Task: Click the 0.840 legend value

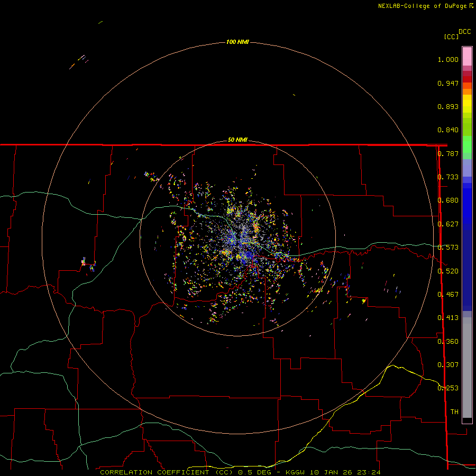Action: click(448, 130)
